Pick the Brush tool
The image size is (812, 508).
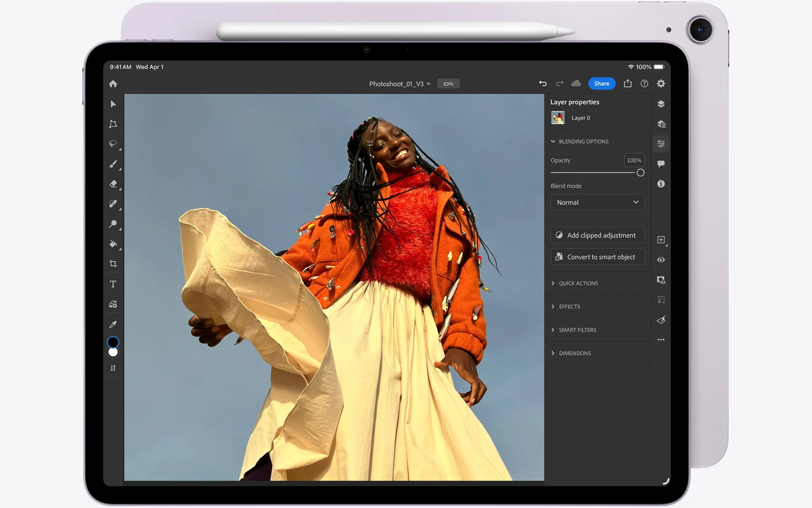pos(113,164)
